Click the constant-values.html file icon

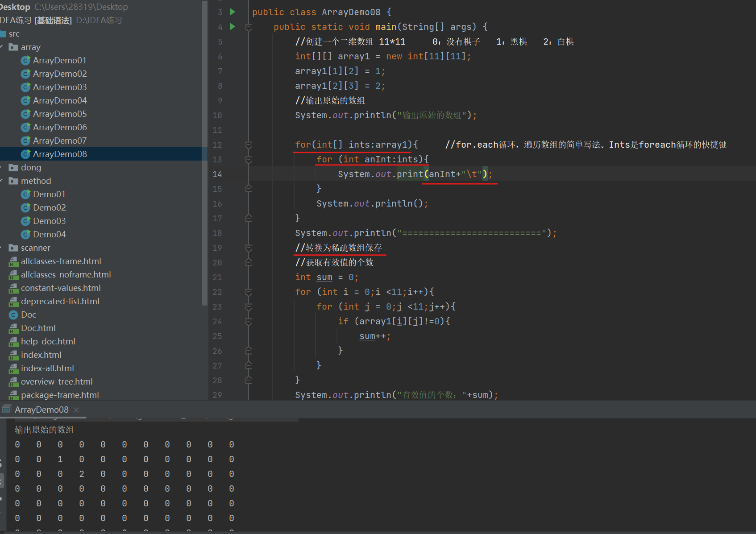(x=13, y=288)
